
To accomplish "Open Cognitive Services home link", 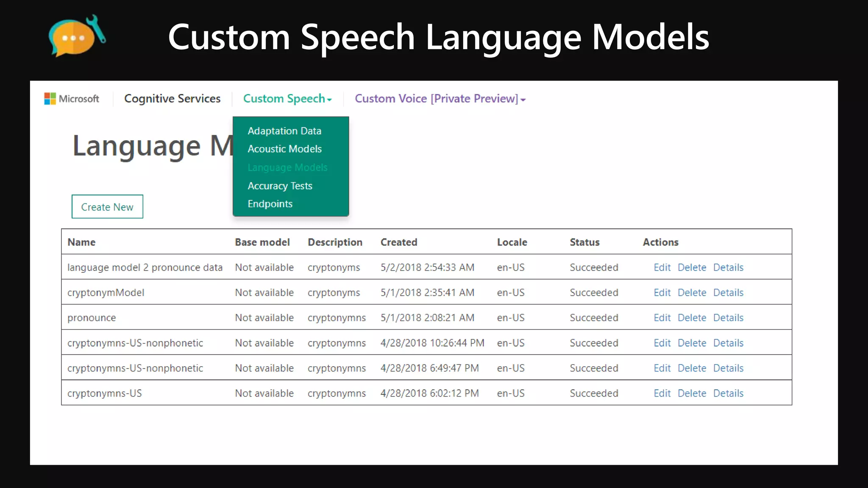I will [x=172, y=99].
